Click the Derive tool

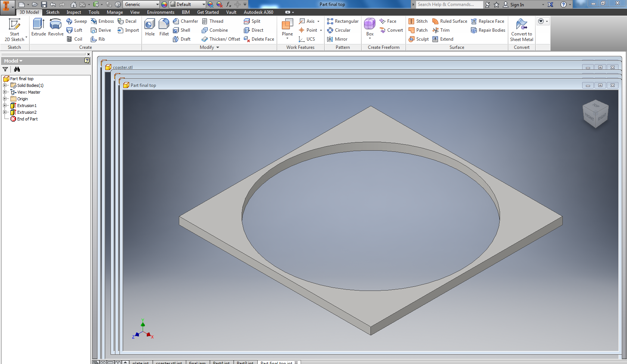coord(101,30)
